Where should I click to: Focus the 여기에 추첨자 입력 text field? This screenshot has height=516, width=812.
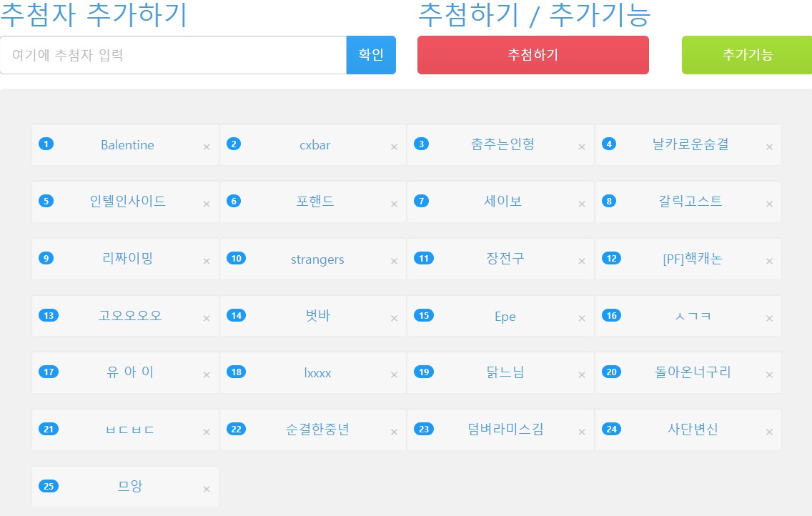tap(173, 55)
